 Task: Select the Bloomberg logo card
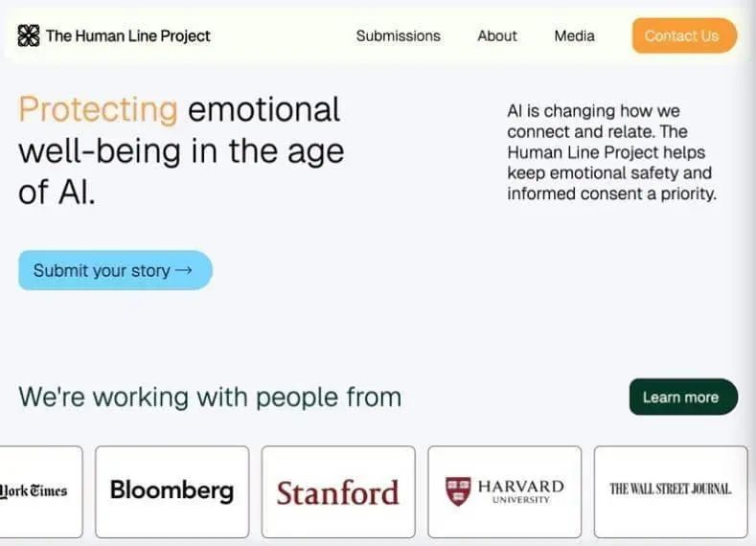pos(172,491)
